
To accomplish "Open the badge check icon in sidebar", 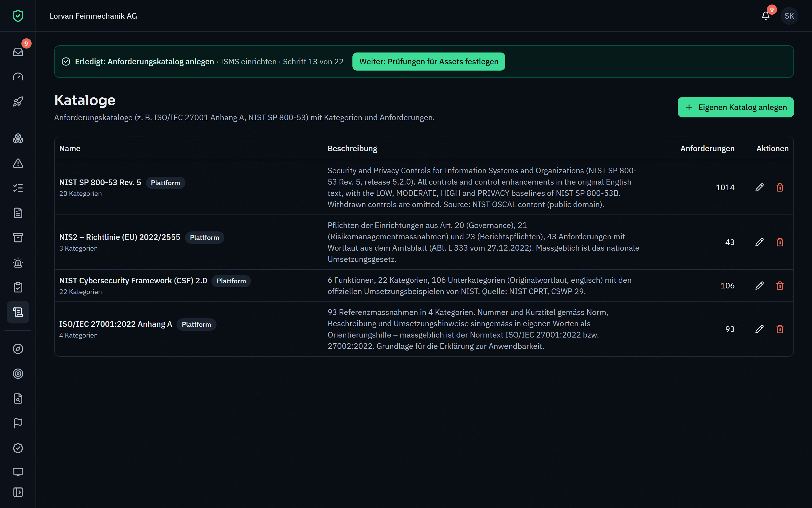I will (x=18, y=448).
